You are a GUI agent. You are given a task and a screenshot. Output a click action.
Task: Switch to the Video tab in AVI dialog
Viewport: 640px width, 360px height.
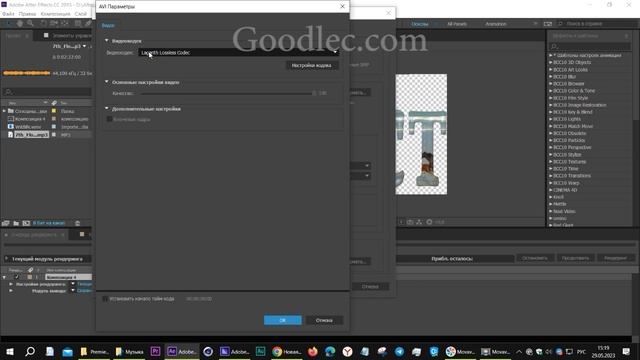(108, 25)
